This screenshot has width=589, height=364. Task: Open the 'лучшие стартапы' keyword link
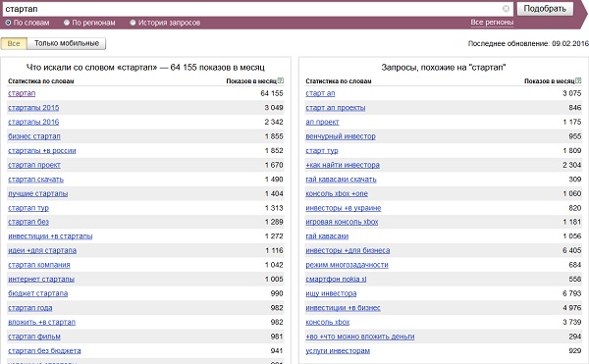click(x=38, y=194)
